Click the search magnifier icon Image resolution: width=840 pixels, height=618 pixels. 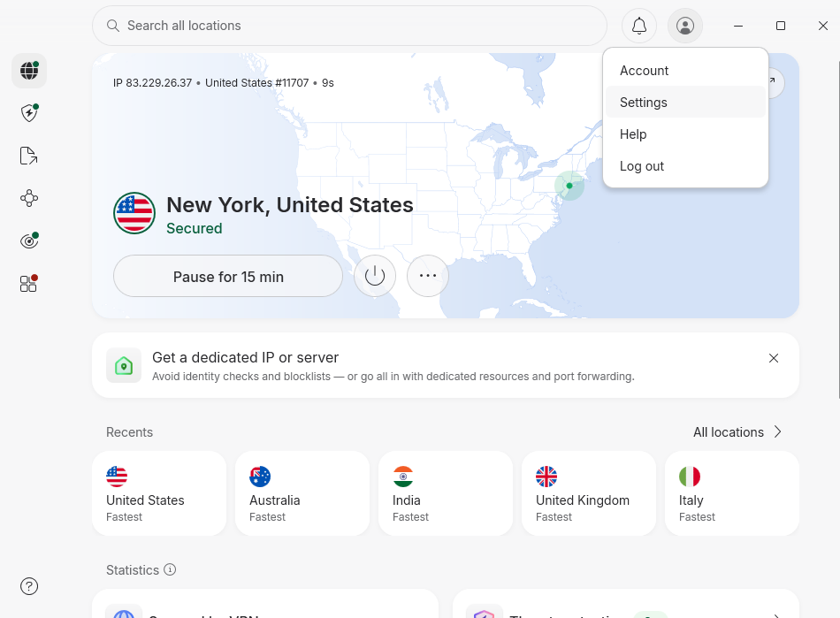(112, 26)
